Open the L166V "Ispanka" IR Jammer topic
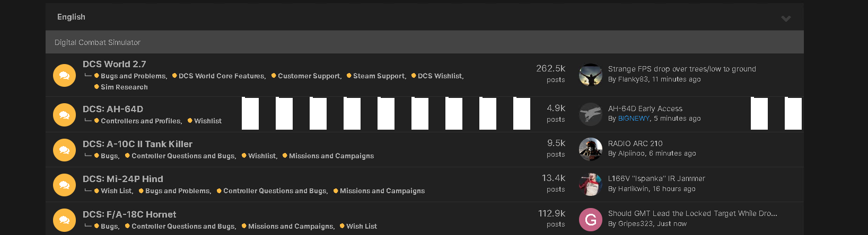 point(656,178)
